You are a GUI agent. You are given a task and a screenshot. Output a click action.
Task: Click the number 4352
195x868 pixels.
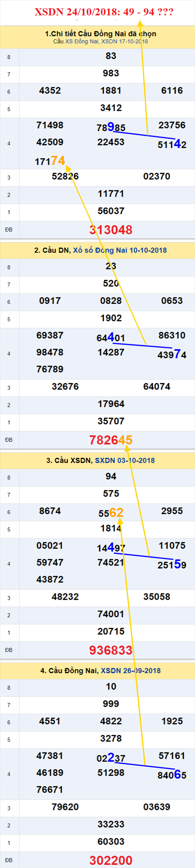[x=50, y=90]
